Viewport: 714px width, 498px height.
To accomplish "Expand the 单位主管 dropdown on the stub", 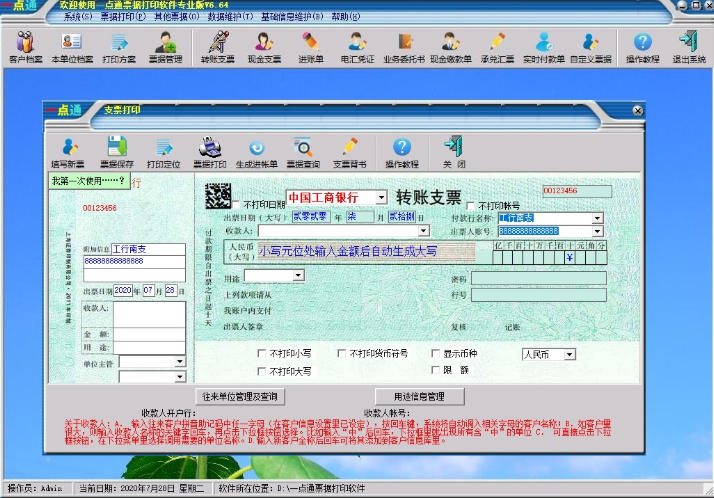I will coord(180,362).
